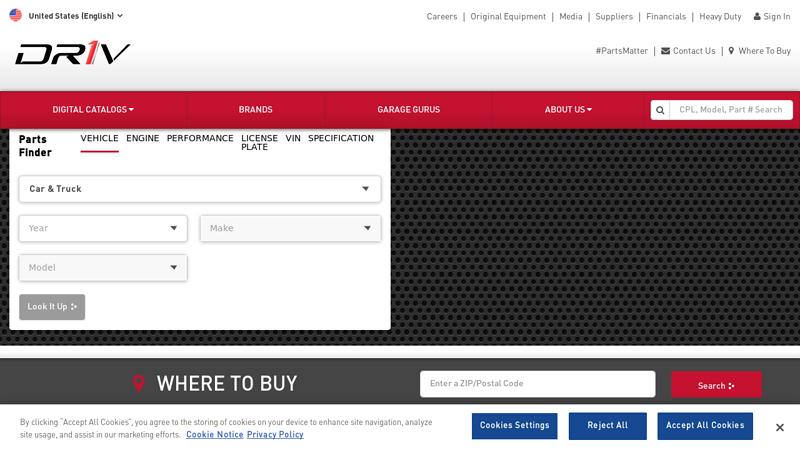This screenshot has height=450, width=800.
Task: Click the US flag icon
Action: [x=16, y=15]
